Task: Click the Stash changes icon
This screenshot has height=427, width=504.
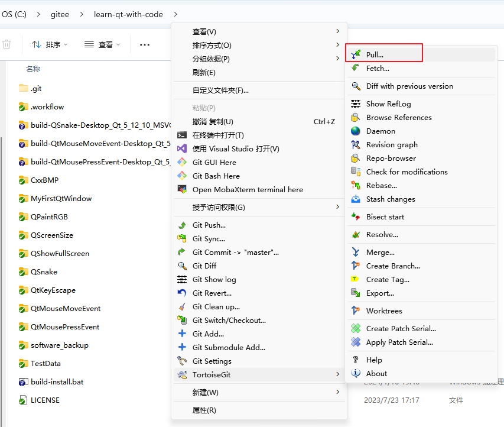Action: tap(356, 199)
